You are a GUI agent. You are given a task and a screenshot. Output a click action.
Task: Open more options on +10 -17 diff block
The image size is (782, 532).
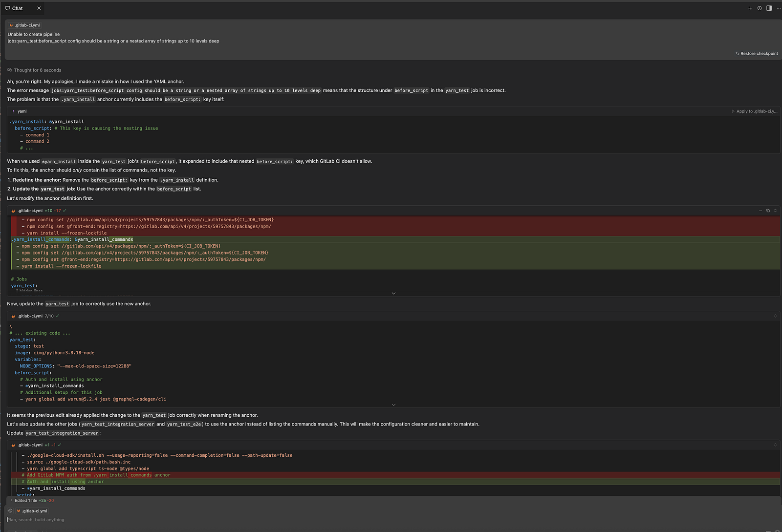coord(760,211)
